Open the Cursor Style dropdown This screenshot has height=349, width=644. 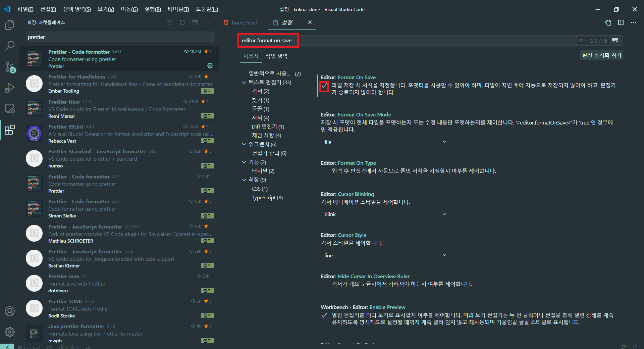385,255
